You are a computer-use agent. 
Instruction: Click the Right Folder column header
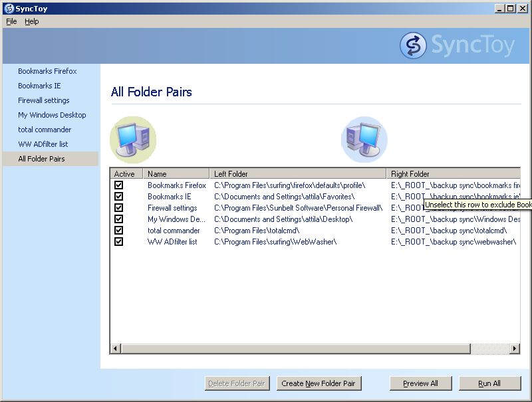(x=454, y=173)
